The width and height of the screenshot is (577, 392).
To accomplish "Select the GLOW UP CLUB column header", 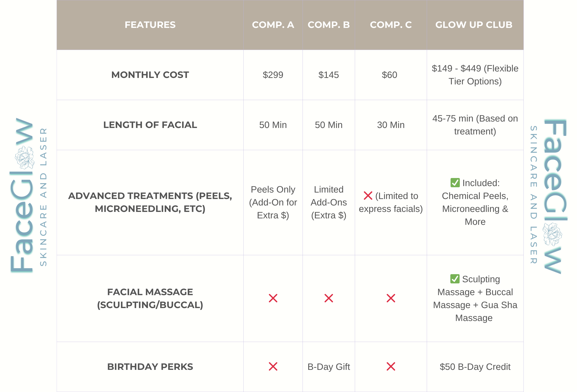I will (x=474, y=25).
